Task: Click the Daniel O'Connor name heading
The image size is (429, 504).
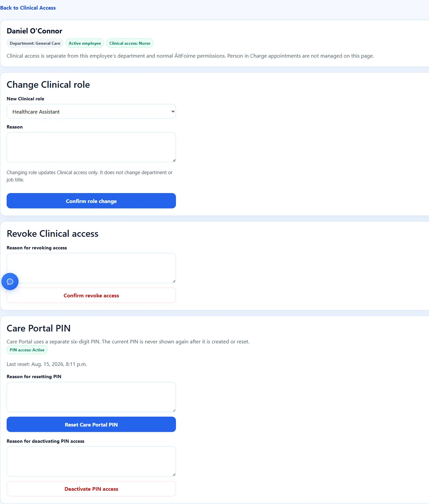Action: click(x=34, y=31)
